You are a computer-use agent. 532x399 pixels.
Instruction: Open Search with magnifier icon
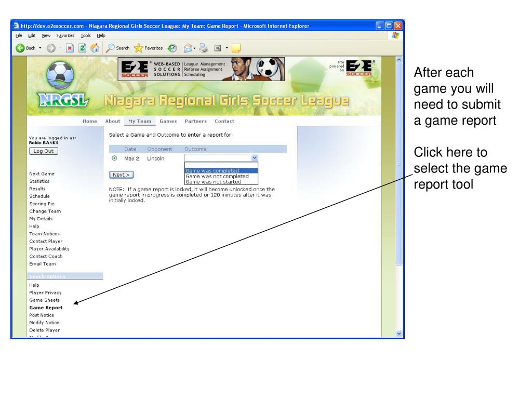117,48
